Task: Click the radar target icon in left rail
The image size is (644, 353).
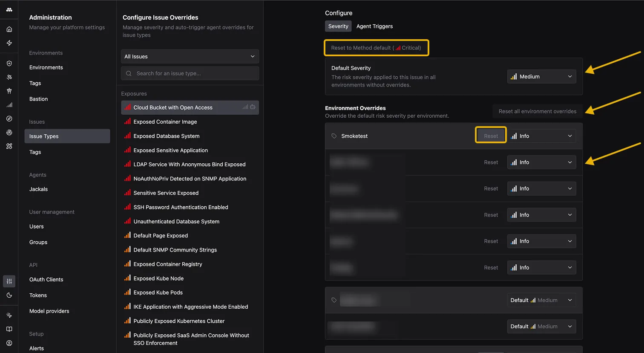Action: [9, 133]
